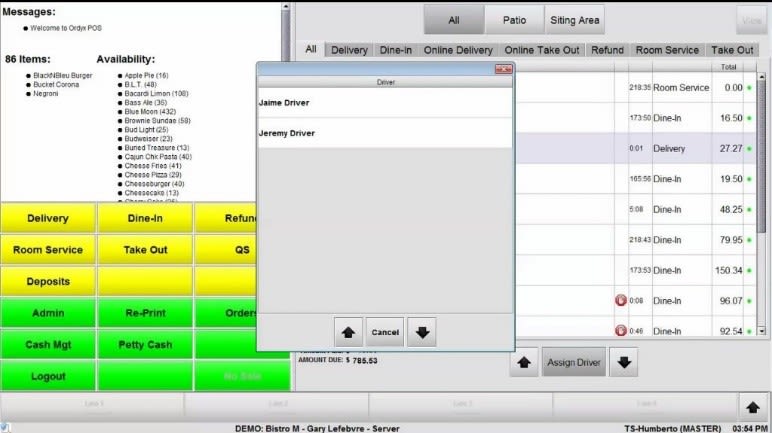This screenshot has height=433, width=772.
Task: Select the Dine-In order totaling 16.50
Action: point(635,118)
